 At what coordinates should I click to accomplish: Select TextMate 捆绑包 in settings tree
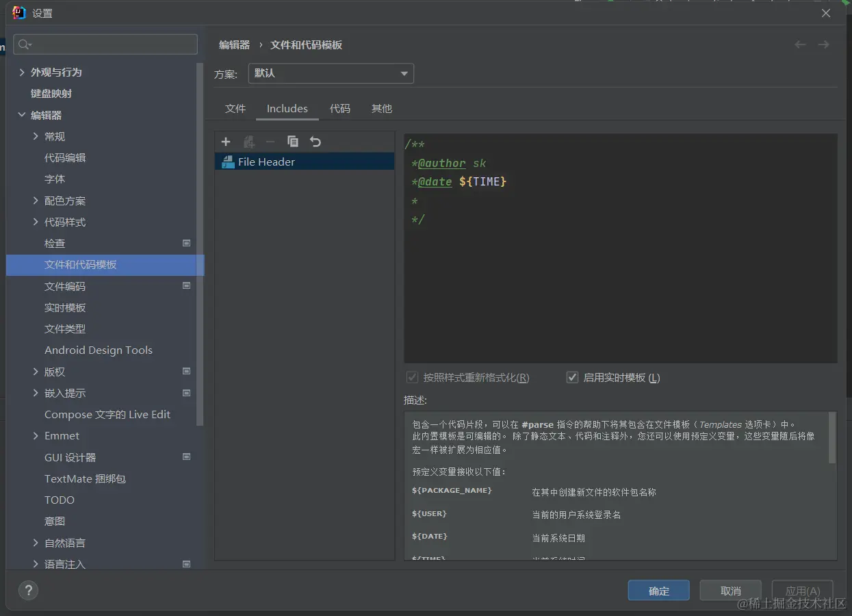[85, 478]
